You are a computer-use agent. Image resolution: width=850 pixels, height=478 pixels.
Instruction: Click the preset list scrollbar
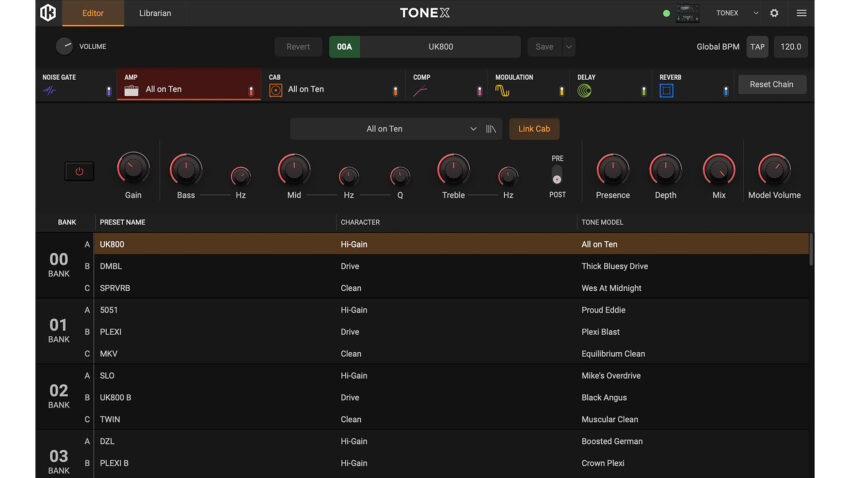pos(810,250)
